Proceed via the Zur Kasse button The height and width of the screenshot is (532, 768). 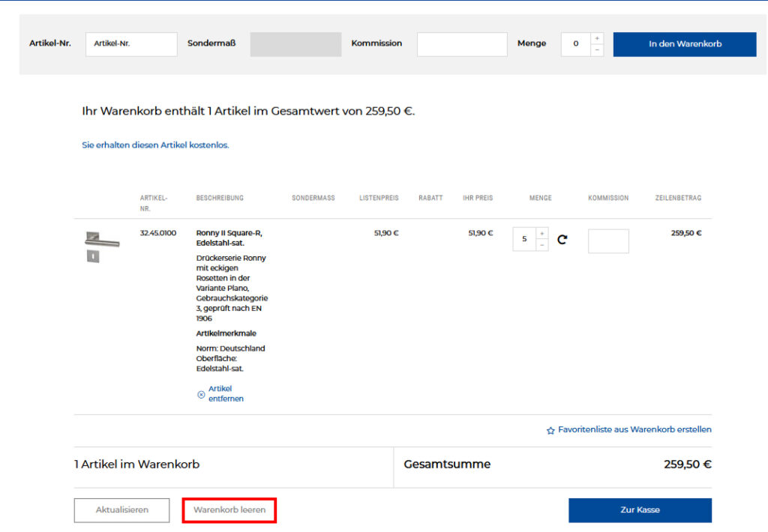(x=640, y=510)
